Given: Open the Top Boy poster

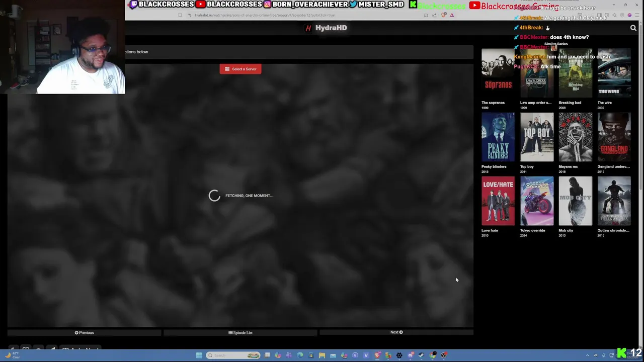Looking at the screenshot, I should [537, 137].
